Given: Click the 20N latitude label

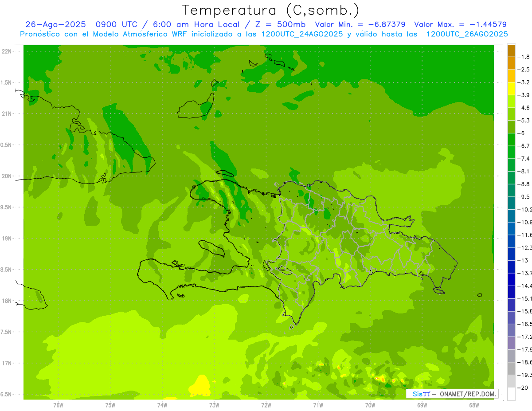Looking at the screenshot, I should tap(7, 176).
